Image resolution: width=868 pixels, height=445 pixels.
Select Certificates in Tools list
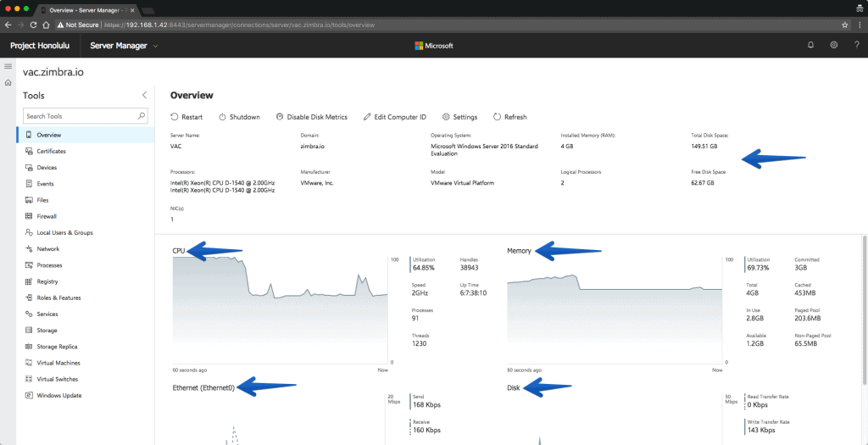click(x=86, y=151)
